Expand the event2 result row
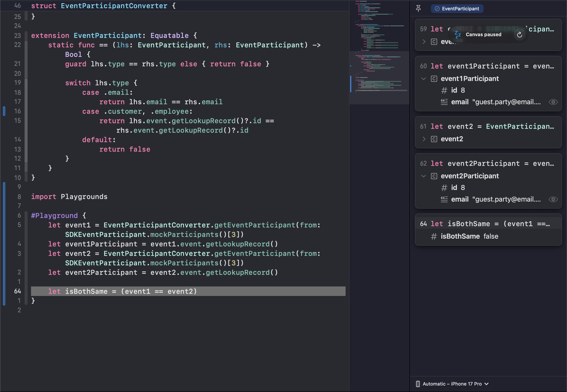 (424, 139)
